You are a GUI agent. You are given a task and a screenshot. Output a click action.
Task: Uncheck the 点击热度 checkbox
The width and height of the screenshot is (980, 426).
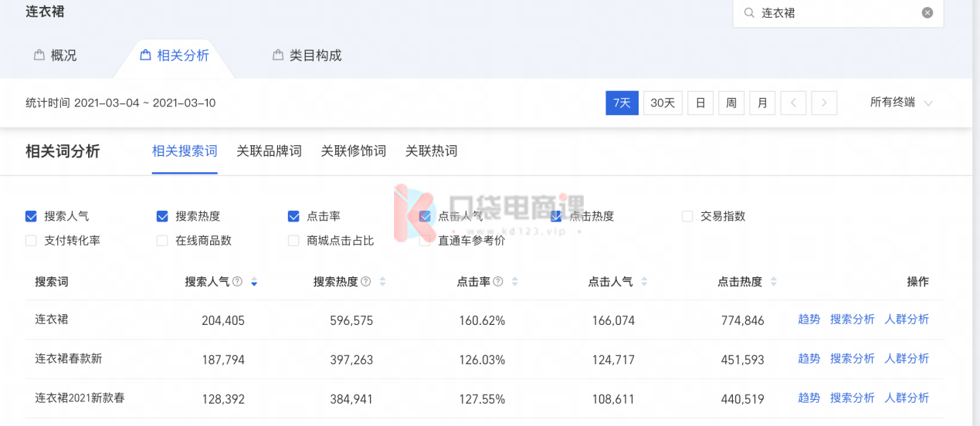[556, 216]
